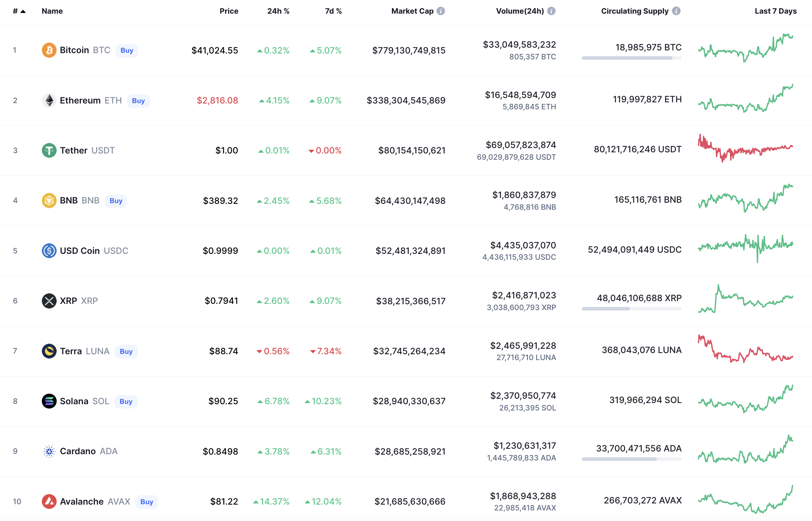Sort the table by 24h % column
812x521 pixels.
278,11
